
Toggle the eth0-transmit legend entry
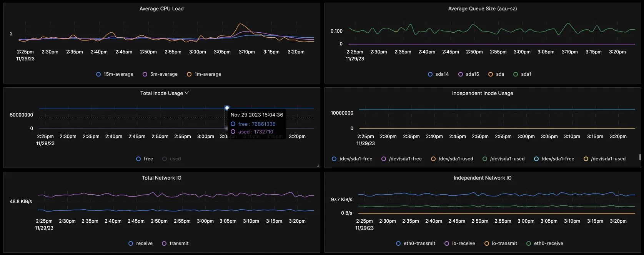416,243
